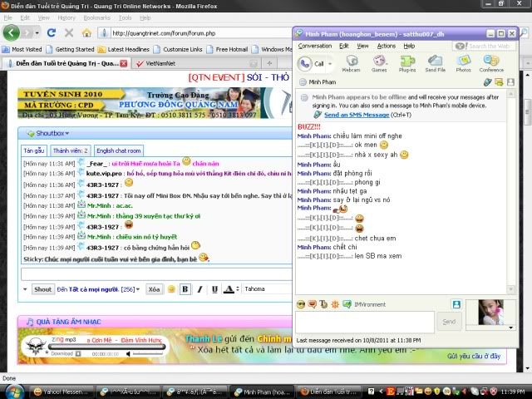Click the Webcam icon in chat toolbar
Viewport: 532px width, 399px height.
tap(351, 63)
